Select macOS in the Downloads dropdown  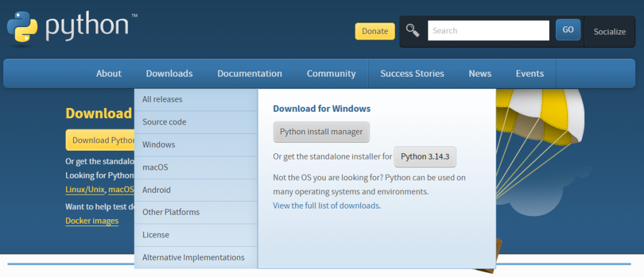(x=155, y=167)
